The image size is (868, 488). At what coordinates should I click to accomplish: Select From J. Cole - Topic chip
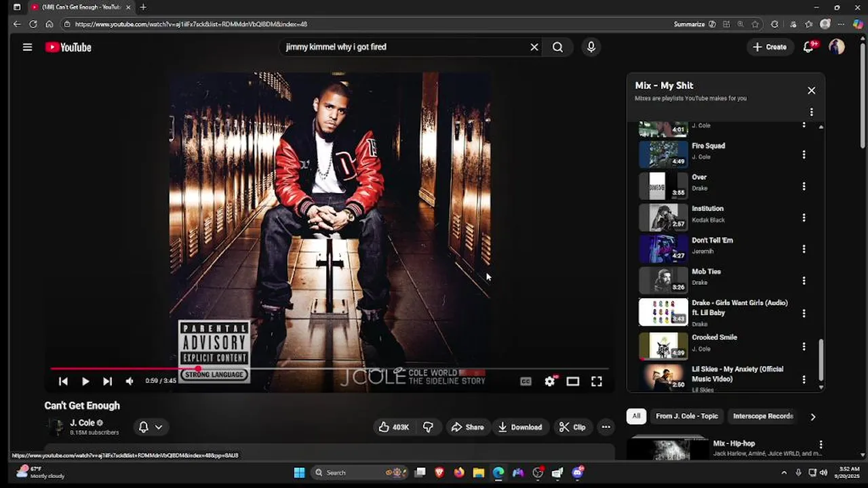tap(686, 416)
